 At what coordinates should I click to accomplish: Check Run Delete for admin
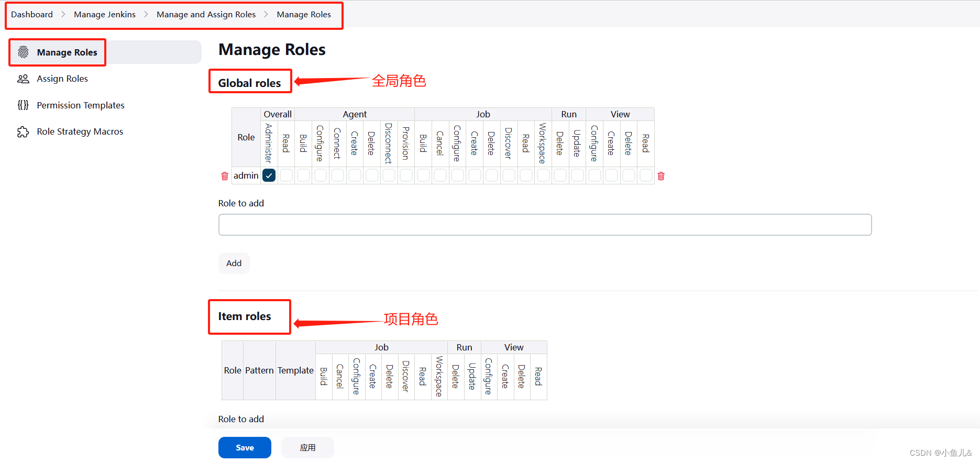pos(560,175)
